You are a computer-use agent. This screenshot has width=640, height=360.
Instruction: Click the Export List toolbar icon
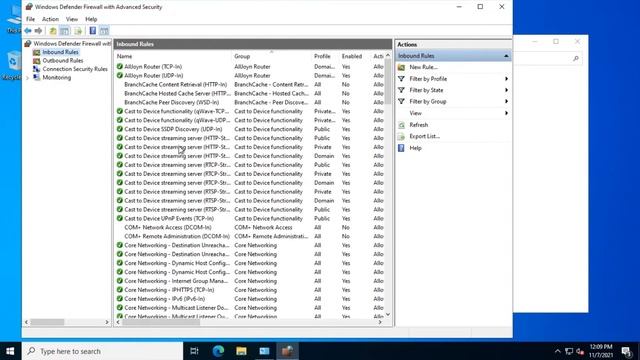[x=78, y=31]
